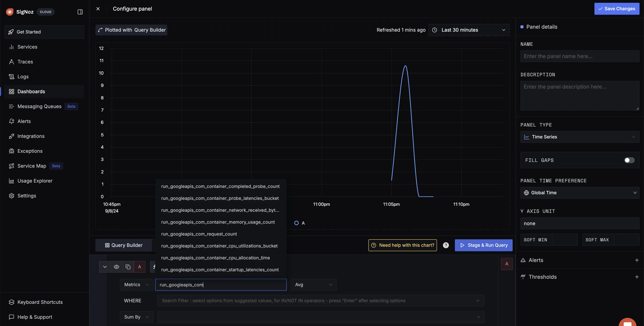Click the Alerts bell icon in sidebar

(x=12, y=121)
